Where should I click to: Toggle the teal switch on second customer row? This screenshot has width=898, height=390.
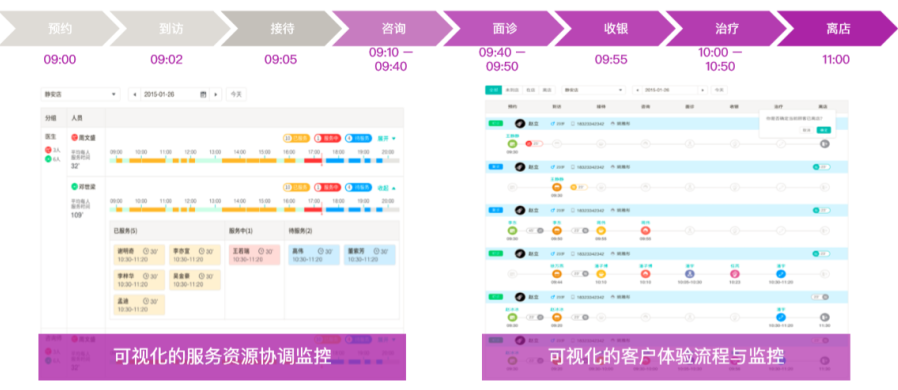pos(821,167)
